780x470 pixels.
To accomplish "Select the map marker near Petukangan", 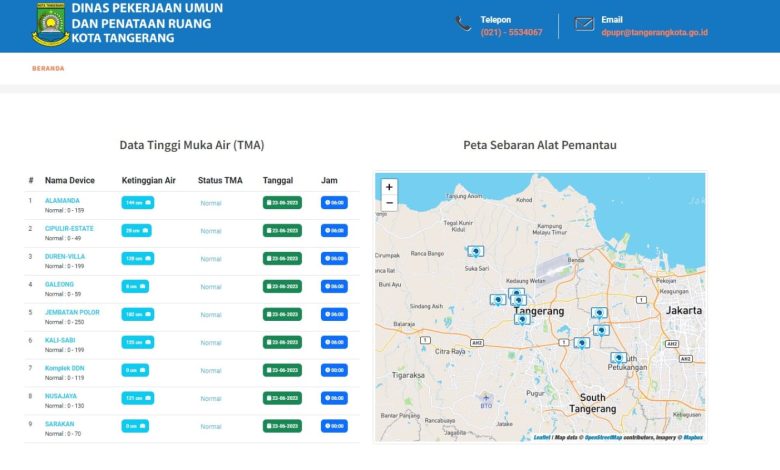I will coord(618,357).
